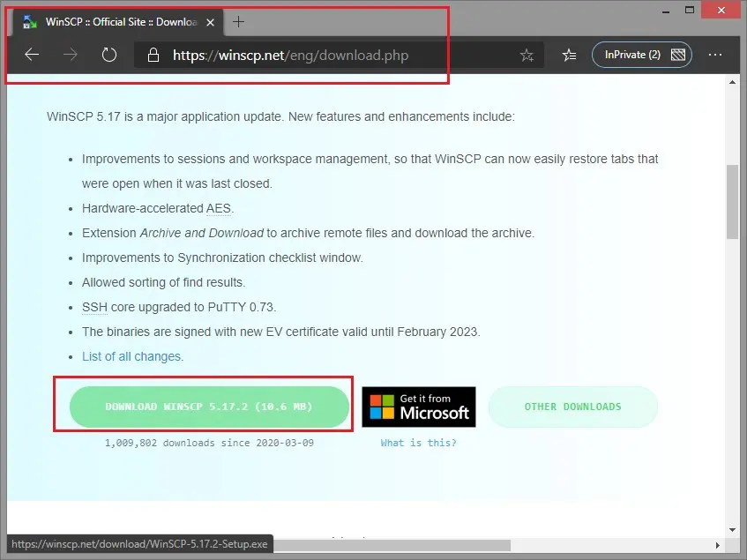Minimize the browser window
Image resolution: width=747 pixels, height=560 pixels.
666,11
